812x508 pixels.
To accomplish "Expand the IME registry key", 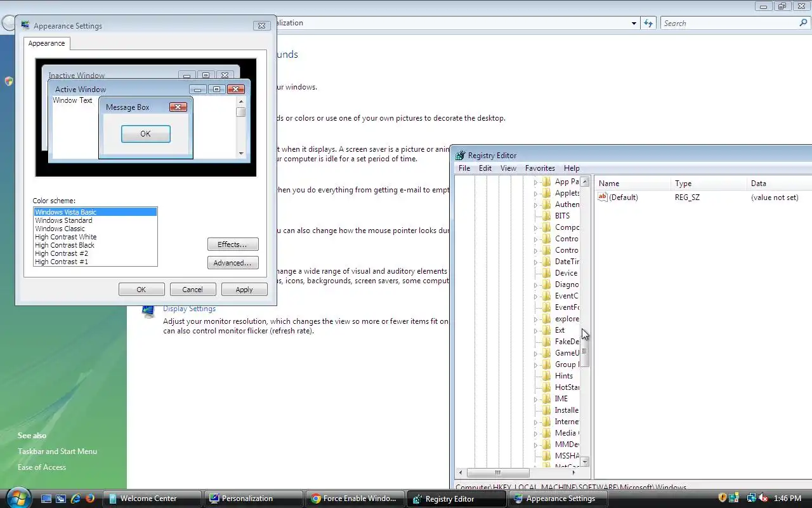I will click(535, 399).
